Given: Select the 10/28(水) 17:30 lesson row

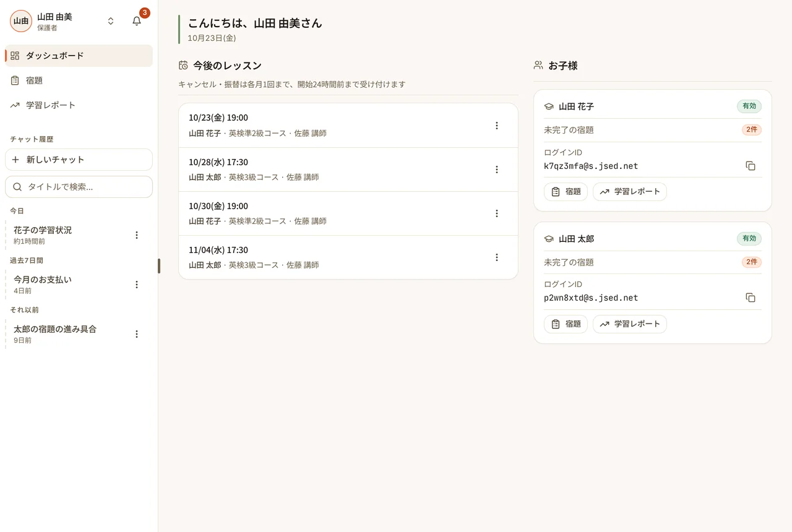Looking at the screenshot, I should point(348,169).
